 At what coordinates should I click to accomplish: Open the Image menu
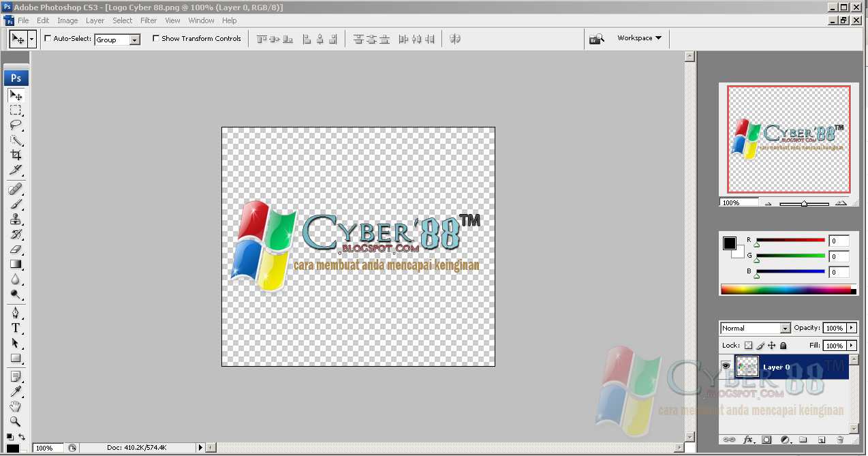point(67,20)
